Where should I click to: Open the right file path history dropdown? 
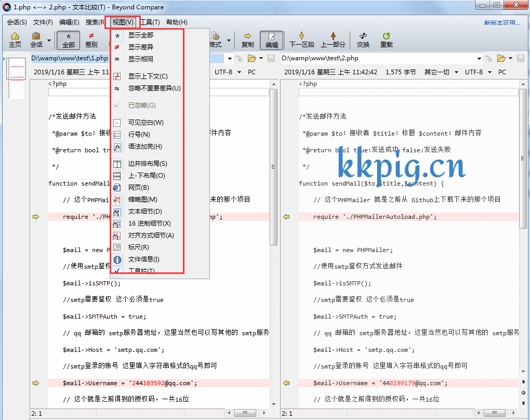click(x=479, y=59)
